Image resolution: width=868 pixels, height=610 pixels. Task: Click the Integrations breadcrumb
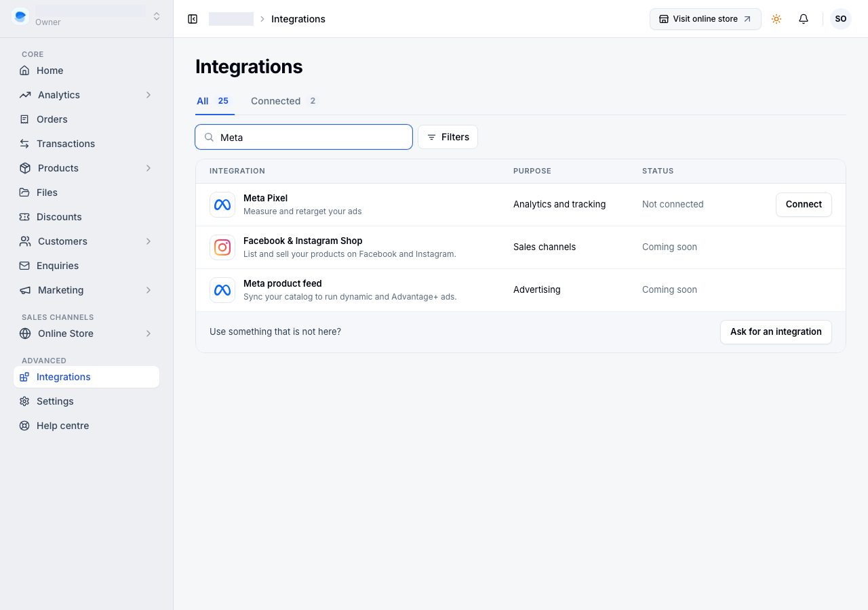pyautogui.click(x=298, y=19)
